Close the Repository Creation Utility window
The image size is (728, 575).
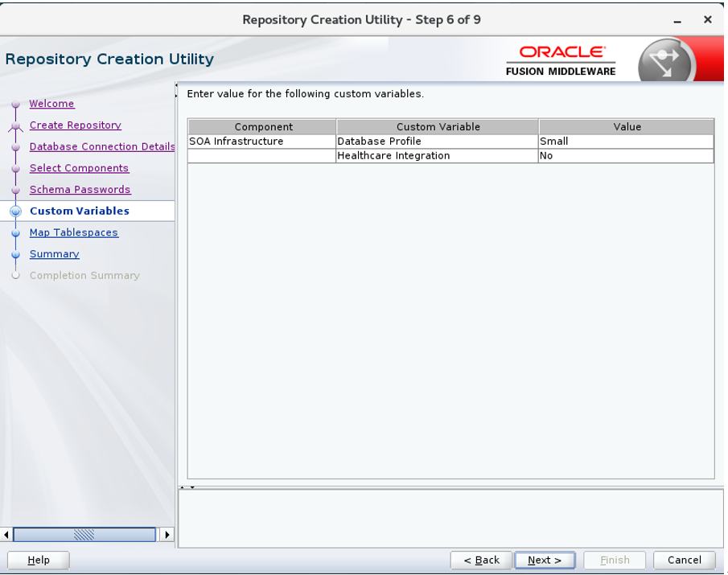click(x=708, y=19)
